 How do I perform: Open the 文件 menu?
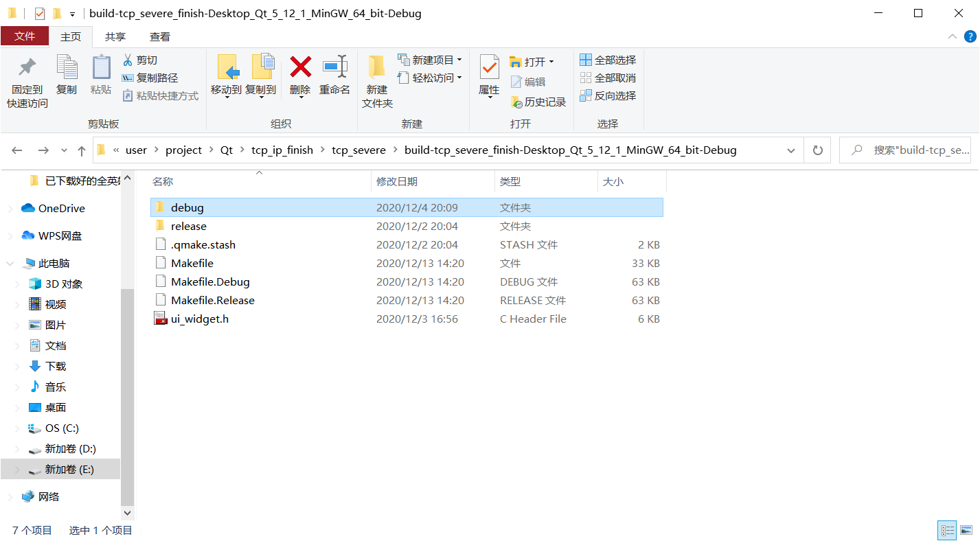point(25,35)
